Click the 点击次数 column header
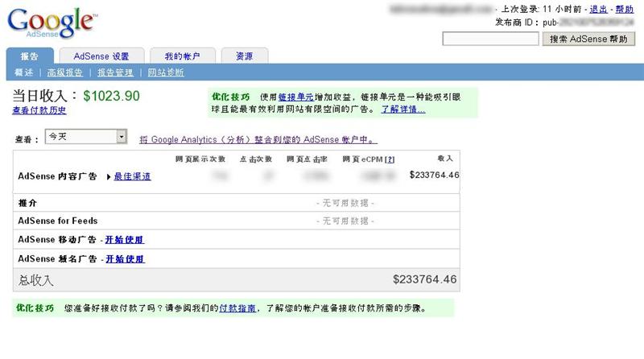This screenshot has height=359, width=644. coord(256,159)
